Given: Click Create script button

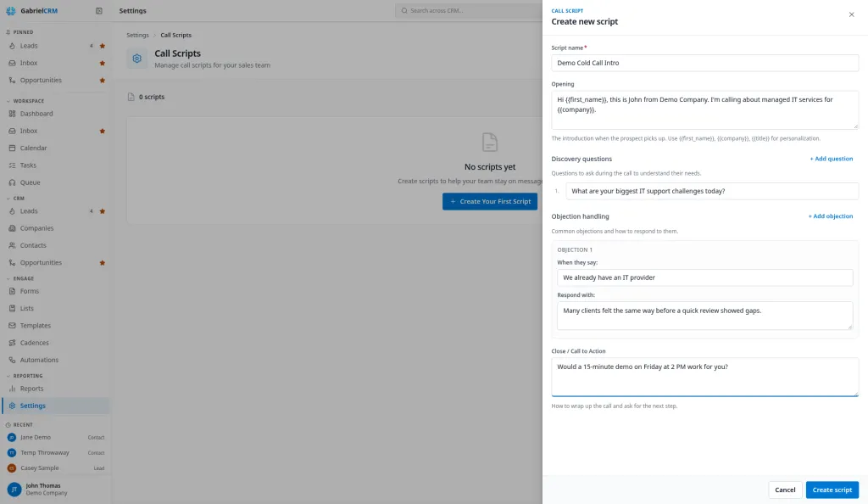Looking at the screenshot, I should click(832, 490).
